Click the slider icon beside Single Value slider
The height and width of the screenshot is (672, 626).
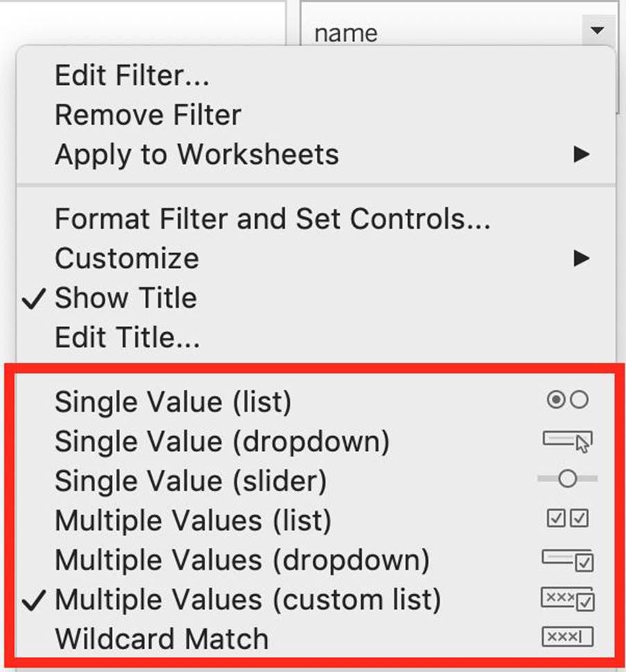[x=567, y=479]
